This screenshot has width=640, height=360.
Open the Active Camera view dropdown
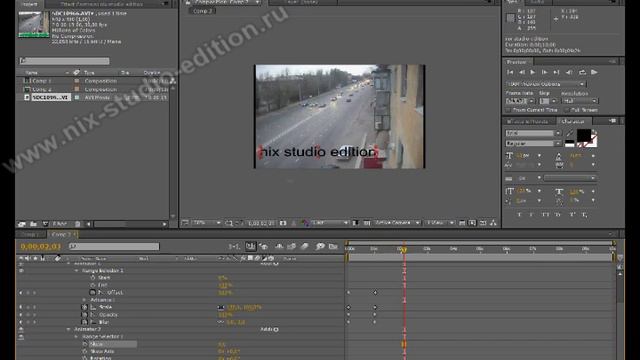(x=397, y=223)
